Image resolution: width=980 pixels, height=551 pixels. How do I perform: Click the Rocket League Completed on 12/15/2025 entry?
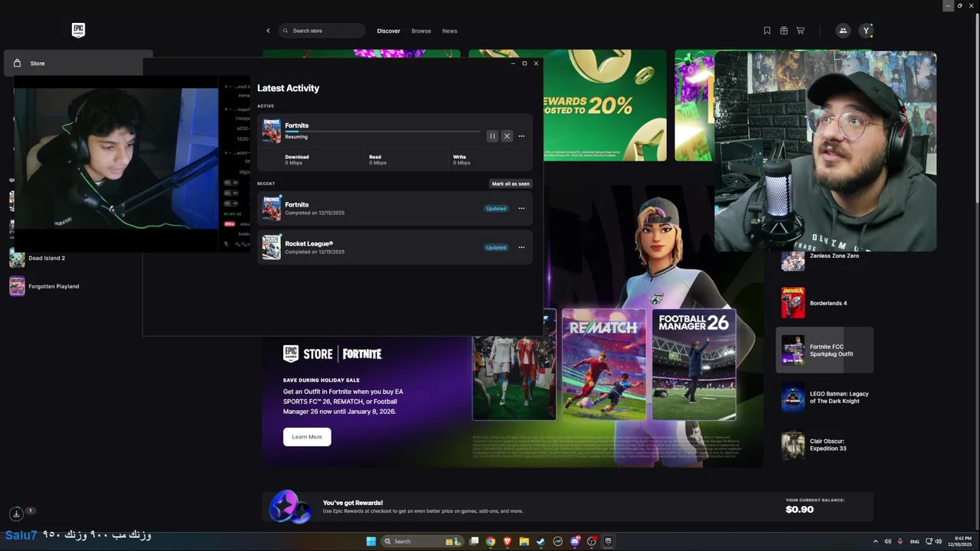point(395,247)
